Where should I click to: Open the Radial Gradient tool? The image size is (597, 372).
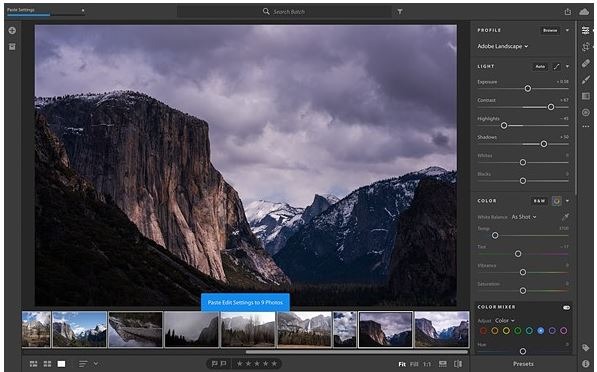[x=586, y=113]
